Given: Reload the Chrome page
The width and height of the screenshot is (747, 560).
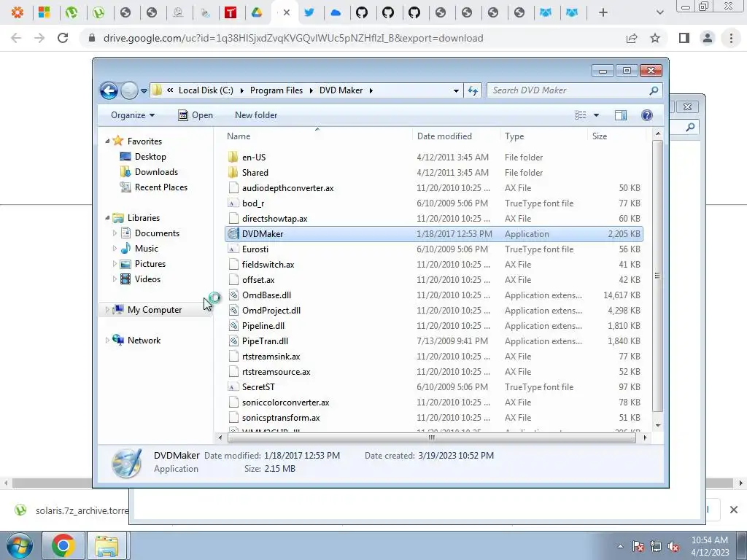Looking at the screenshot, I should point(63,38).
